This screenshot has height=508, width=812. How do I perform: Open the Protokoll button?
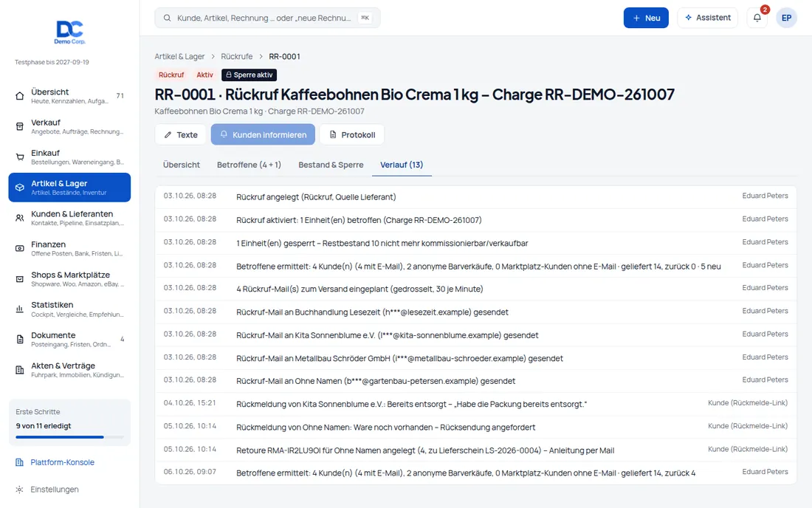351,134
